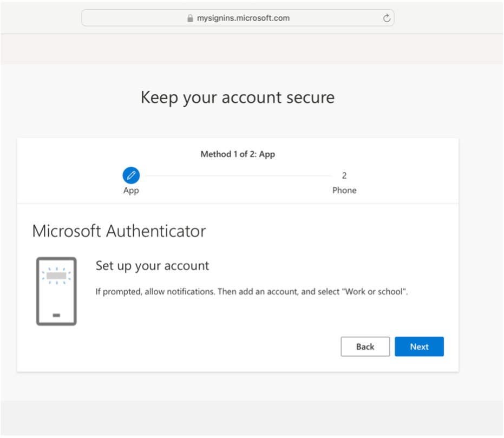Viewport: 504px width, 438px height.
Task: Click the Phone step number 2 marker
Action: click(x=344, y=175)
